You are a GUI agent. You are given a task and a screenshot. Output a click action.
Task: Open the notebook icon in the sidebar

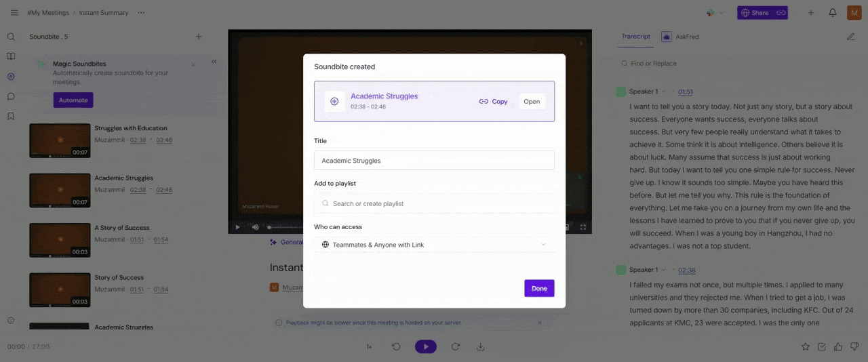tap(11, 57)
